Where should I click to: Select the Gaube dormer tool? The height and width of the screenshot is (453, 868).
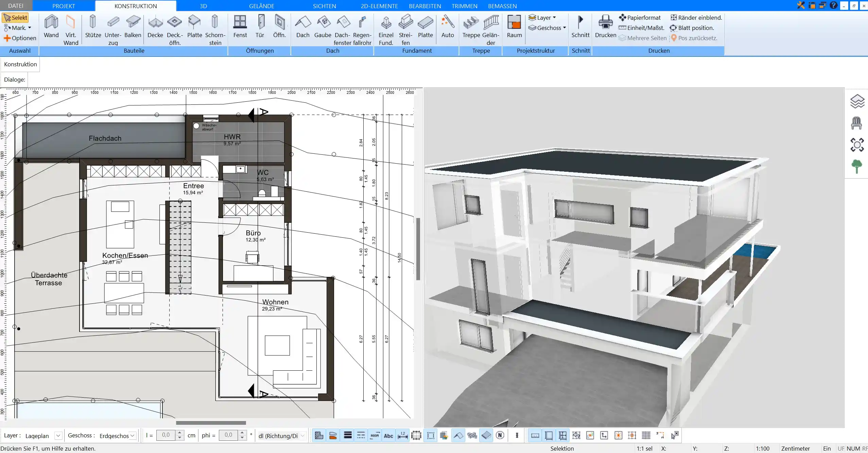[x=323, y=27]
